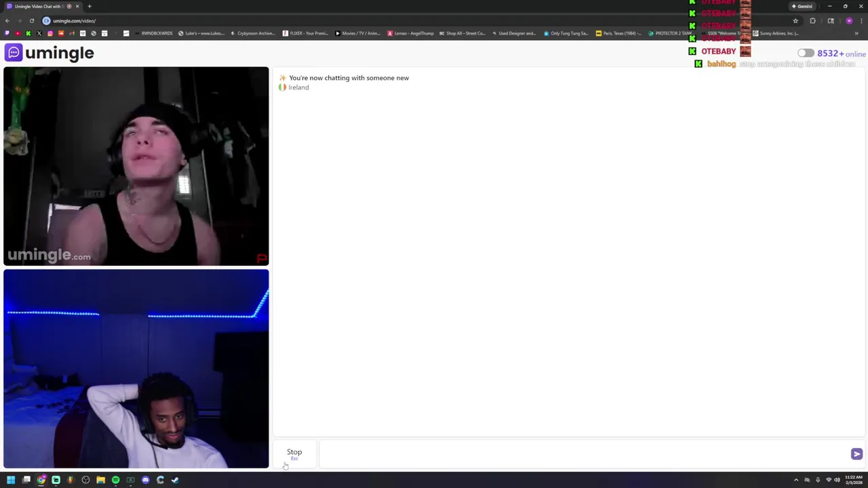Open the Luke's bookmark

click(x=201, y=33)
